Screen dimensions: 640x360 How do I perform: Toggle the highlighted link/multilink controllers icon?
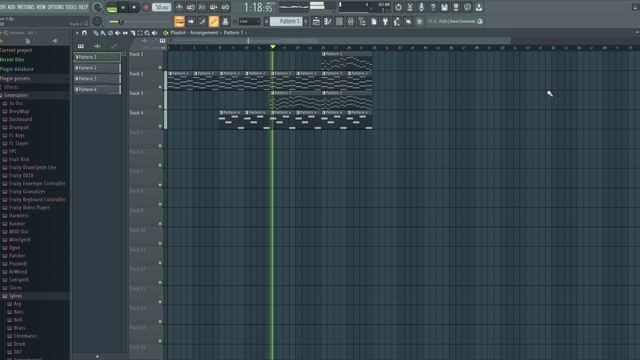pyautogui.click(x=213, y=21)
